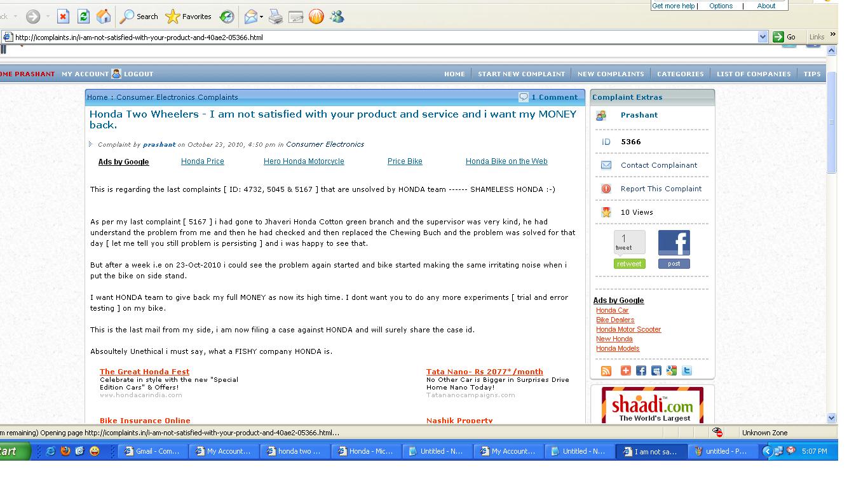Click the Edit page toolbar icon
Viewport: 868px width, 488px height.
click(296, 17)
